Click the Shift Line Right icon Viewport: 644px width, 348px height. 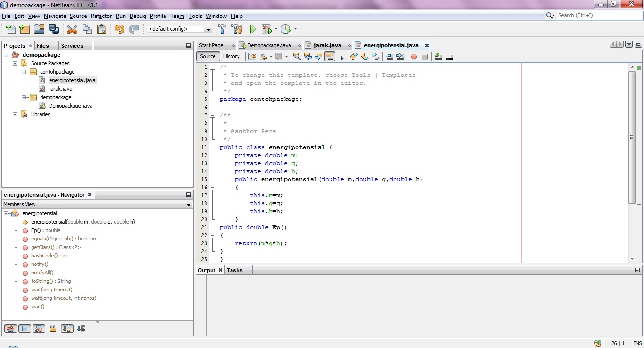click(x=400, y=57)
